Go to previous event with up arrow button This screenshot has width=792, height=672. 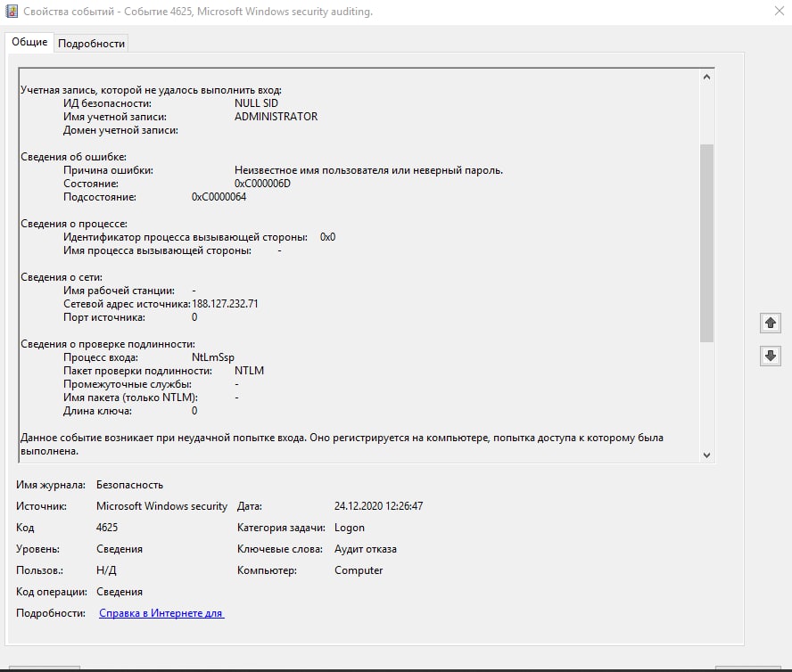[771, 323]
